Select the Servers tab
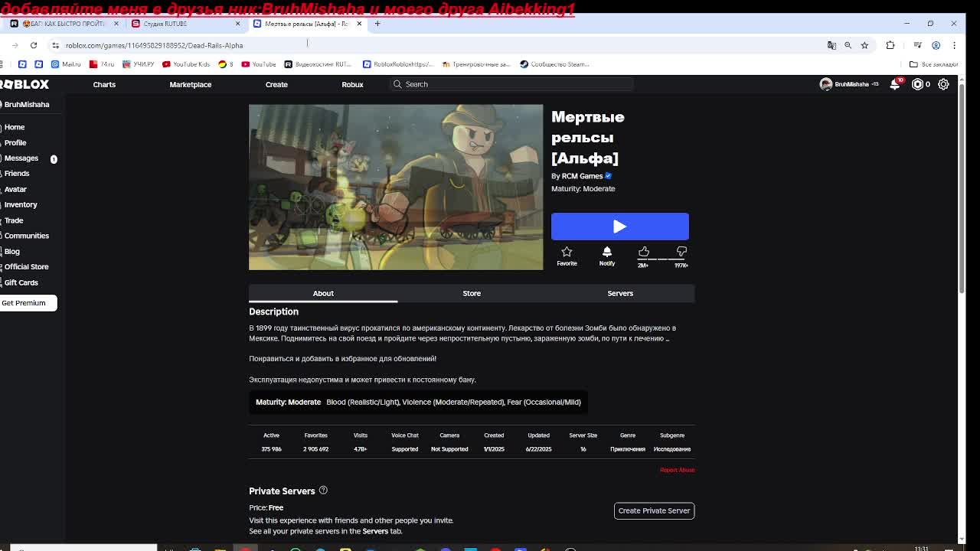This screenshot has width=980, height=551. point(620,293)
